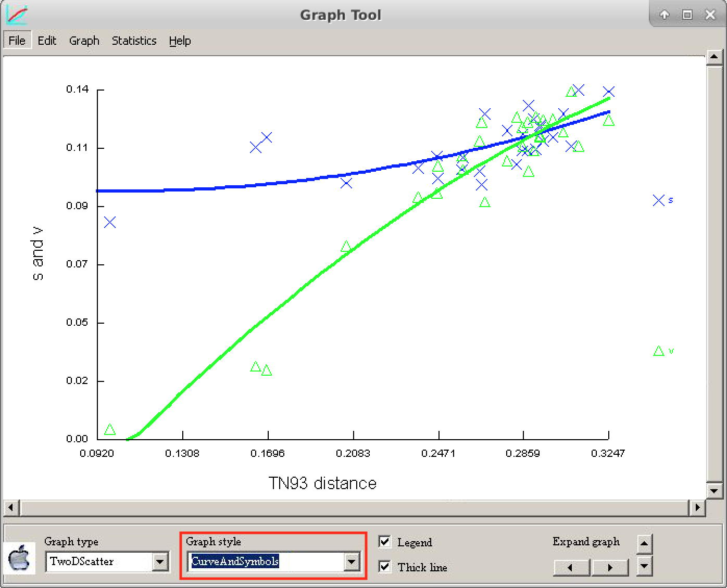Click the Expand graph left arrow

571,568
